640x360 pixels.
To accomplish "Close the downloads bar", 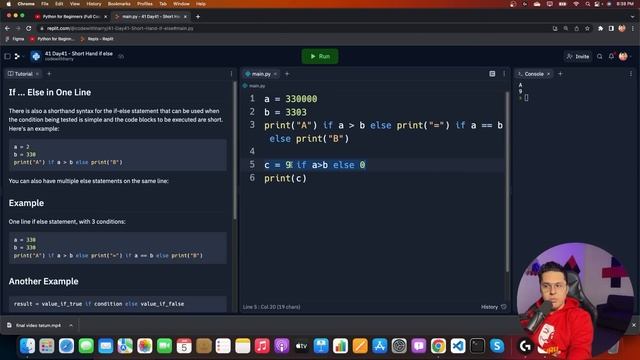I will pos(634,325).
